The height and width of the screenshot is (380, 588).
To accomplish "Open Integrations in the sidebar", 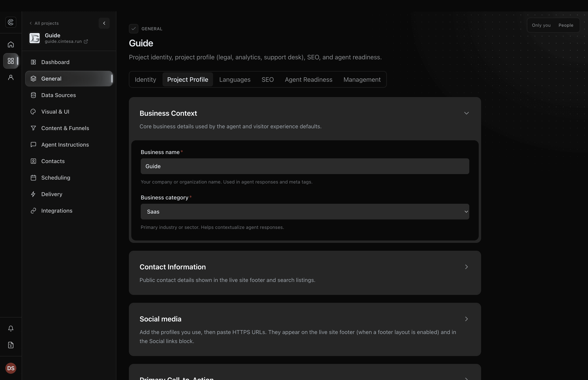I will coord(69,211).
